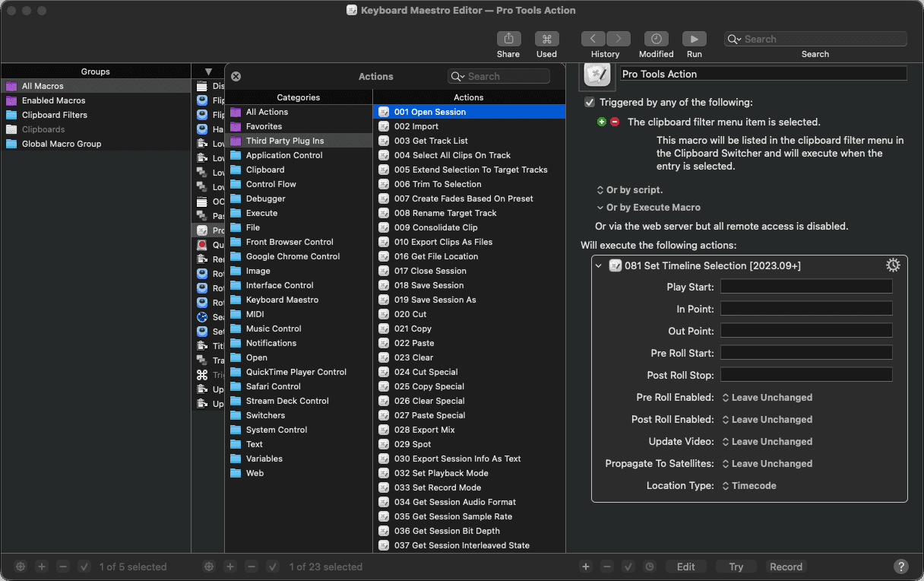Viewport: 924px width, 581px height.
Task: Click the Share toolbar icon
Action: click(508, 39)
